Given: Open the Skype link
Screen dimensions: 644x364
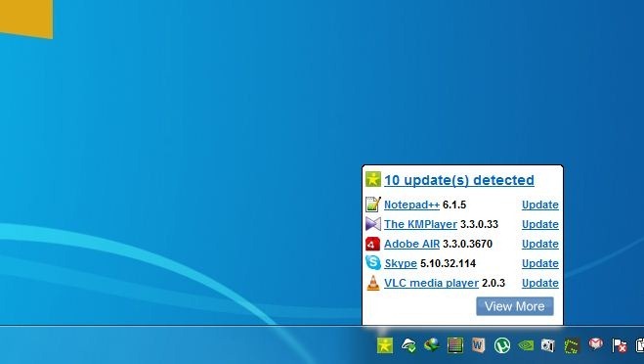Looking at the screenshot, I should point(401,263).
